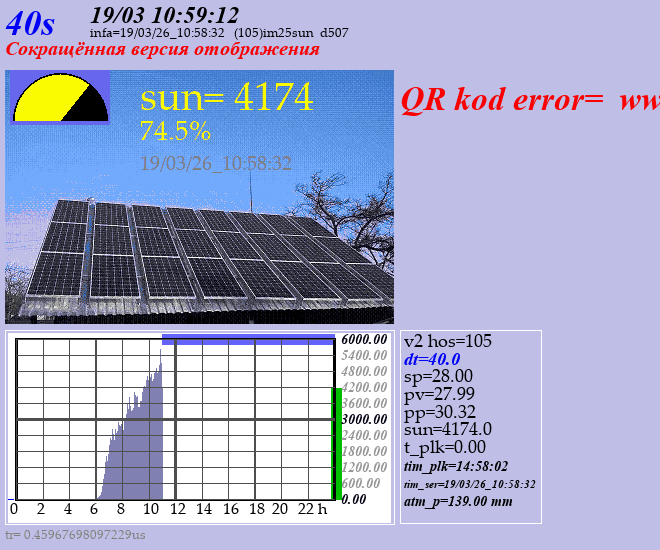The image size is (660, 550).
Task: Click the solar panels camera image
Action: (x=200, y=250)
